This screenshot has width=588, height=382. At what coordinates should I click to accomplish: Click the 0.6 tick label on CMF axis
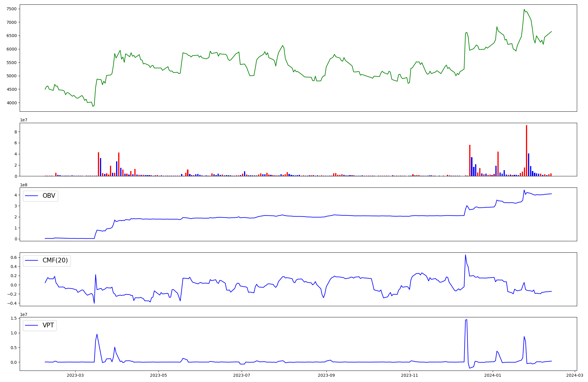(x=14, y=257)
